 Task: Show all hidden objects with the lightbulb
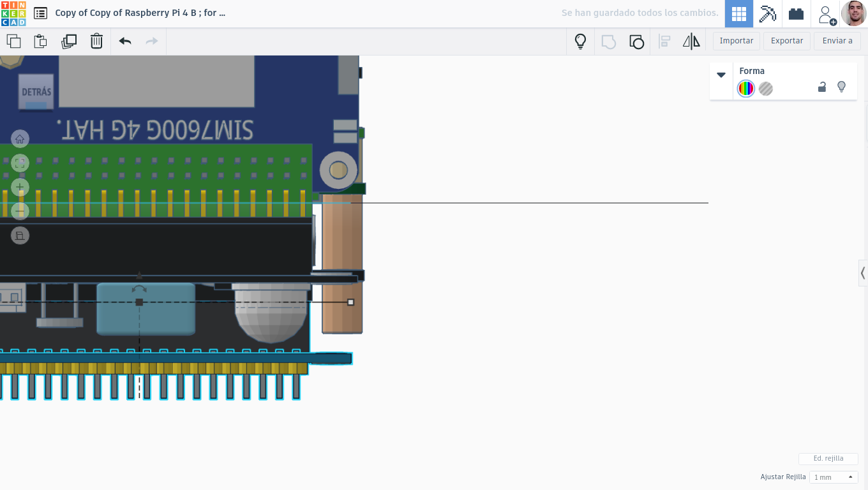point(580,41)
